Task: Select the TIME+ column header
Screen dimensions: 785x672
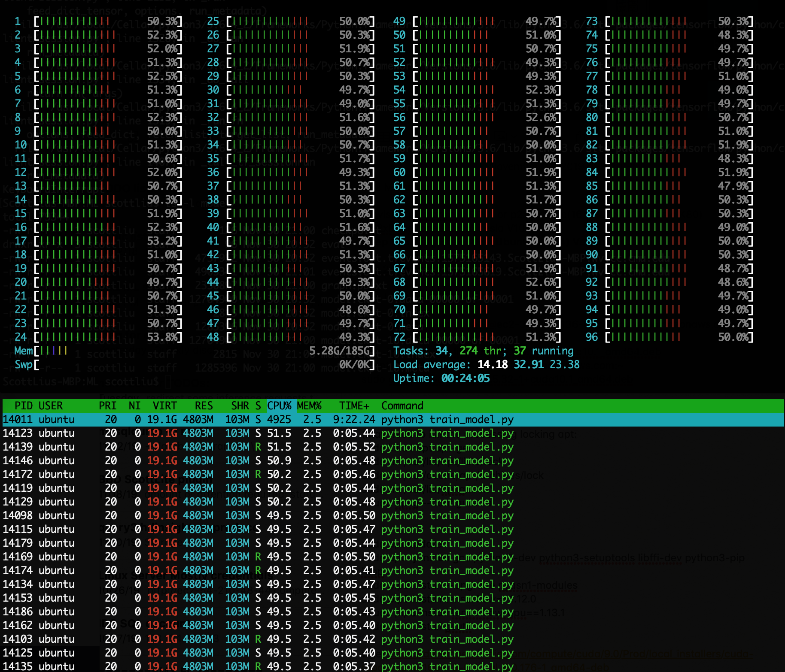Action: point(354,406)
